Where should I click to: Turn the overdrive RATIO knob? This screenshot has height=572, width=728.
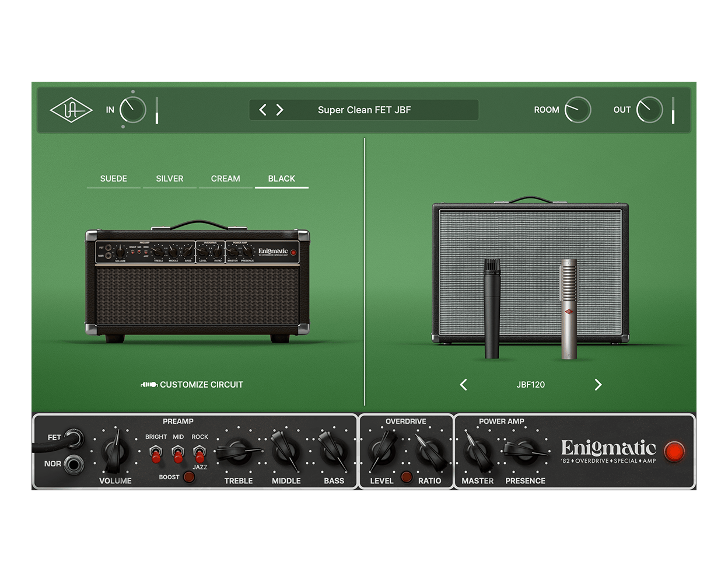pyautogui.click(x=430, y=452)
